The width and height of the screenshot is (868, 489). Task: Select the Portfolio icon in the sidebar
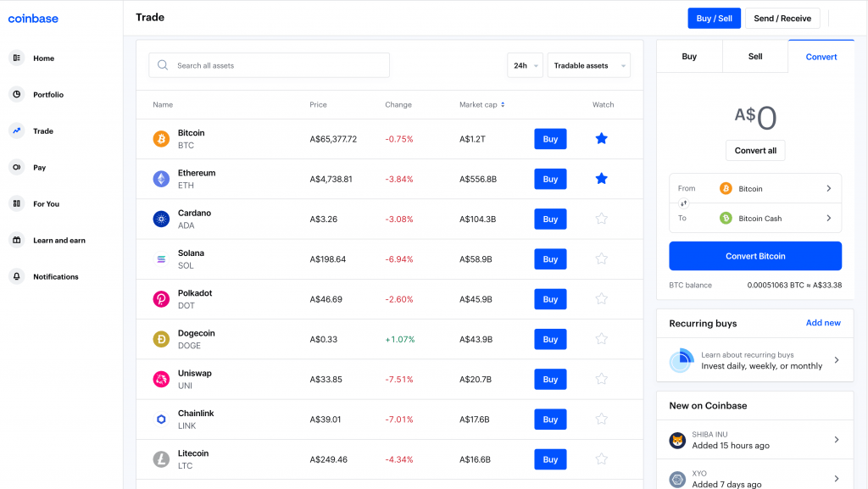[x=15, y=94]
